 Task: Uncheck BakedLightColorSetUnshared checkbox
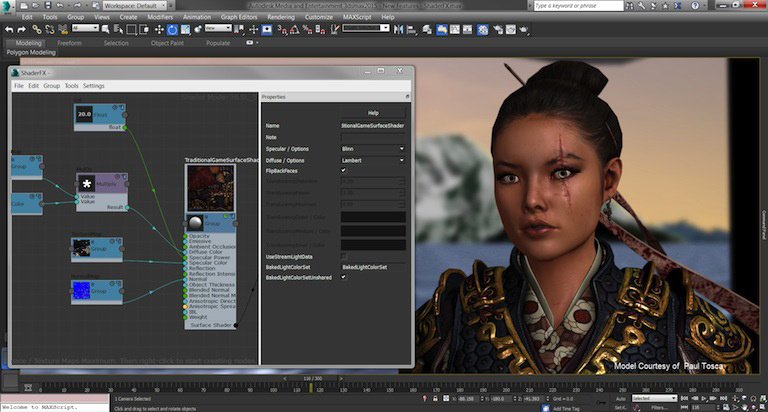(344, 277)
